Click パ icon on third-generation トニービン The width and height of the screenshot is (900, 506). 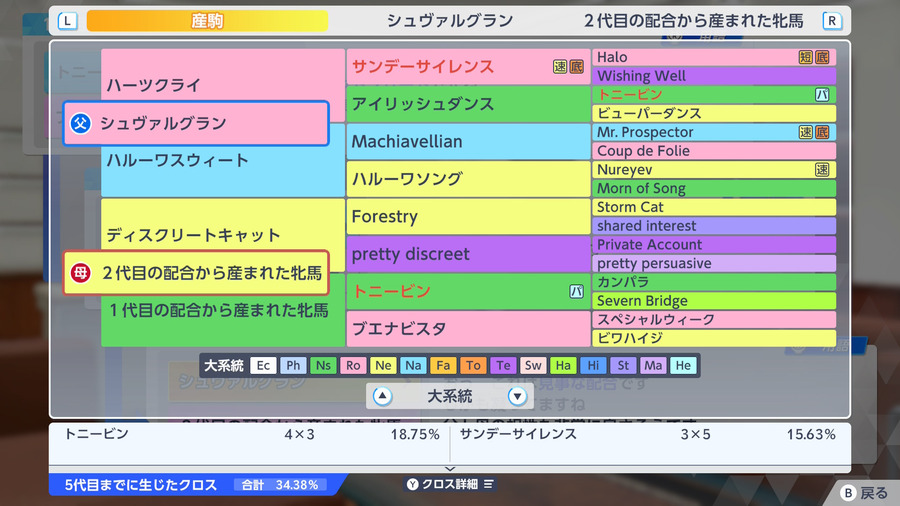576,291
